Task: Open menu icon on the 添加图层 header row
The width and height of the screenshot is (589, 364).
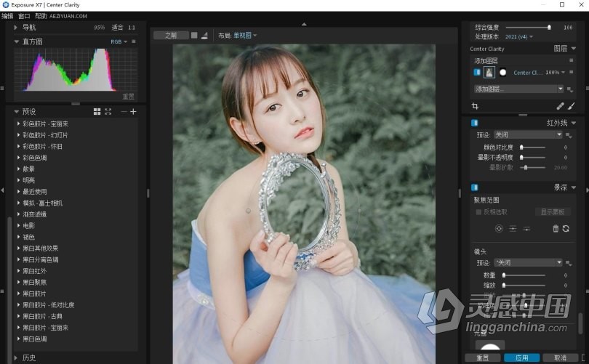Action: 572,60
